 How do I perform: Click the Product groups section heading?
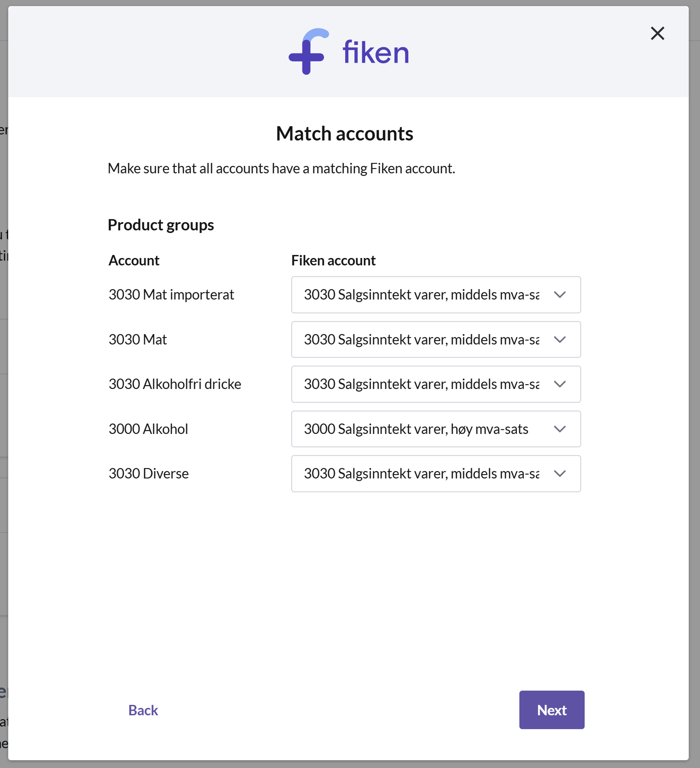point(161,225)
